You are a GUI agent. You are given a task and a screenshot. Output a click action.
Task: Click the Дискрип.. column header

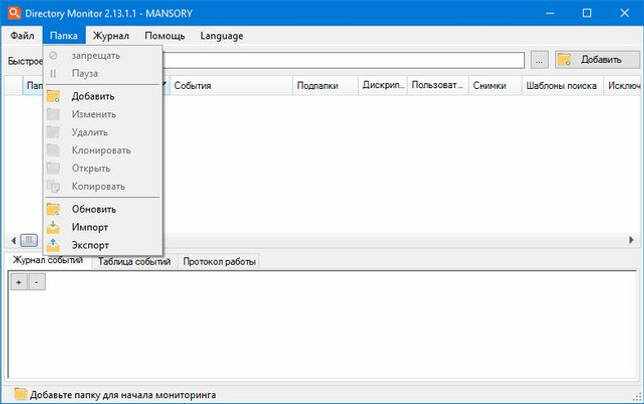pyautogui.click(x=383, y=85)
